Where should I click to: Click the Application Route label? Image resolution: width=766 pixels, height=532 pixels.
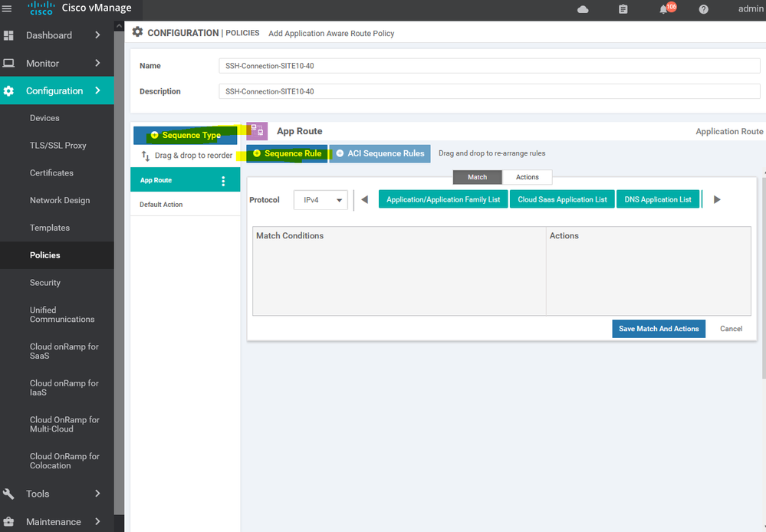pyautogui.click(x=729, y=131)
